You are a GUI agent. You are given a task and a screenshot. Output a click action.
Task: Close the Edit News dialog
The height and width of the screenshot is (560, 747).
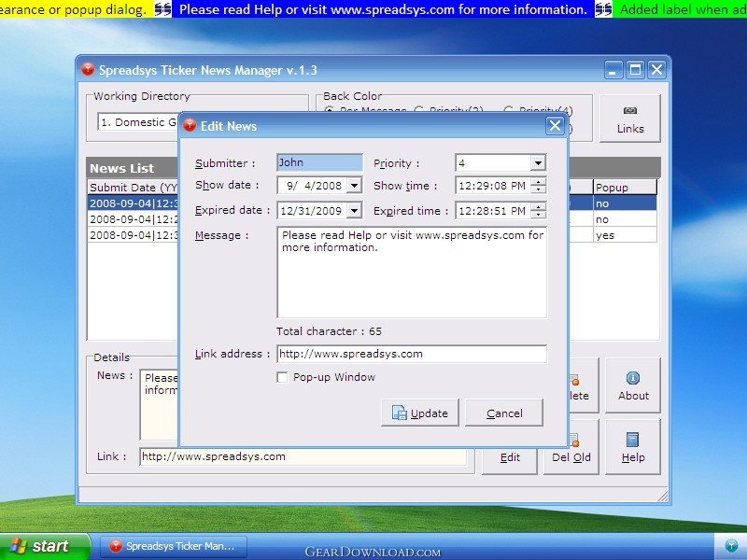555,126
